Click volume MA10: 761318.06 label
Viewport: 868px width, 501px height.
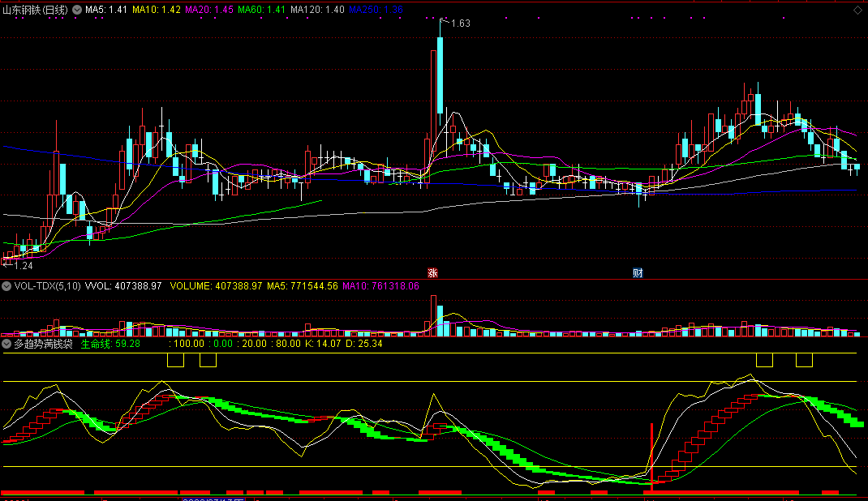pyautogui.click(x=380, y=286)
